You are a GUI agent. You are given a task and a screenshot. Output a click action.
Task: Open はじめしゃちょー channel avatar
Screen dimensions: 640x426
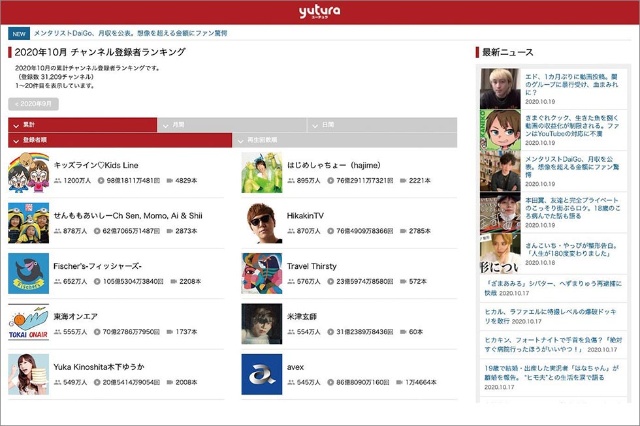(262, 173)
